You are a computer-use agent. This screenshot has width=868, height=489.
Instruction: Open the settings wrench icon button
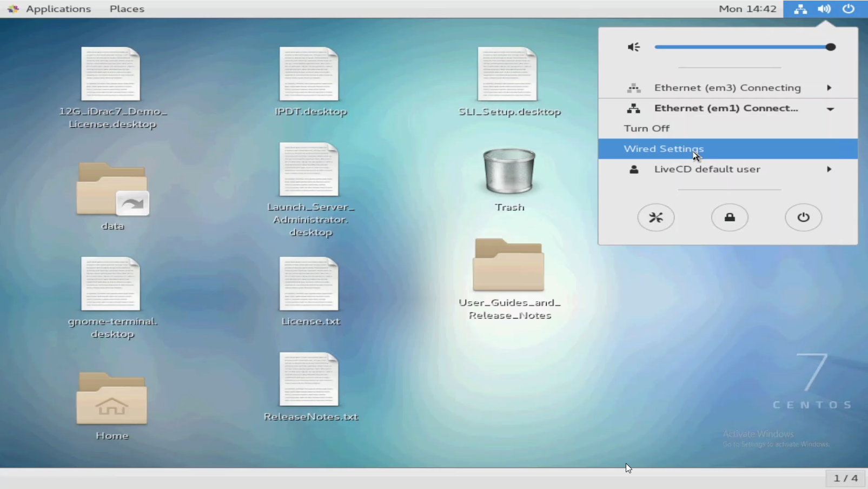655,217
